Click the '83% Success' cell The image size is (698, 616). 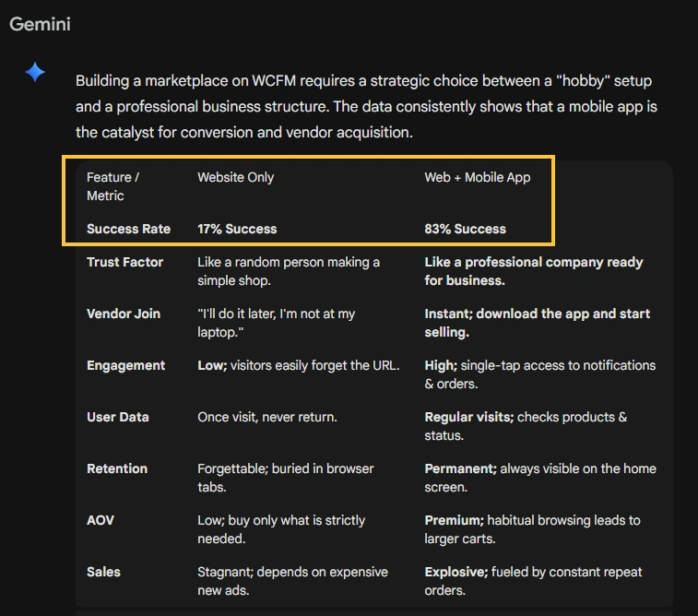[x=465, y=229]
